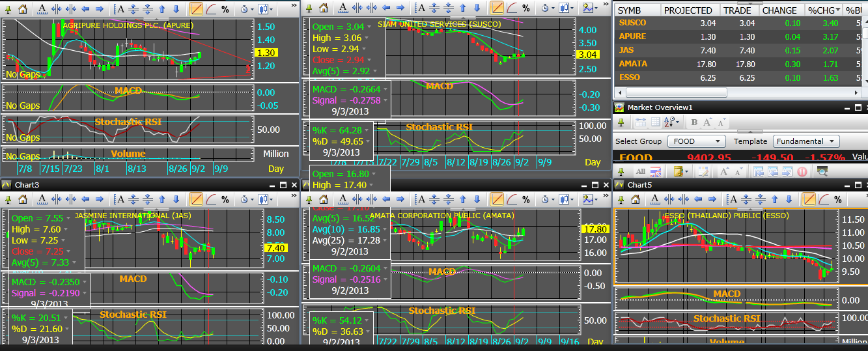The width and height of the screenshot is (868, 351).
Task: Click fit column width icon in Market Overview
Action: [x=641, y=122]
